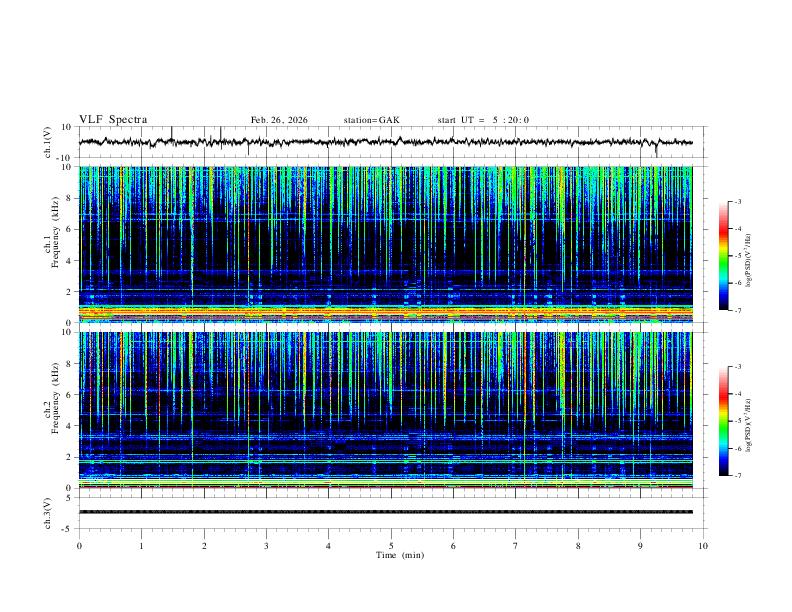Image resolution: width=792 pixels, height=612 pixels.
Task: Click the ch.2 'Frequency (kHz)' axis label
Action: 55,398
